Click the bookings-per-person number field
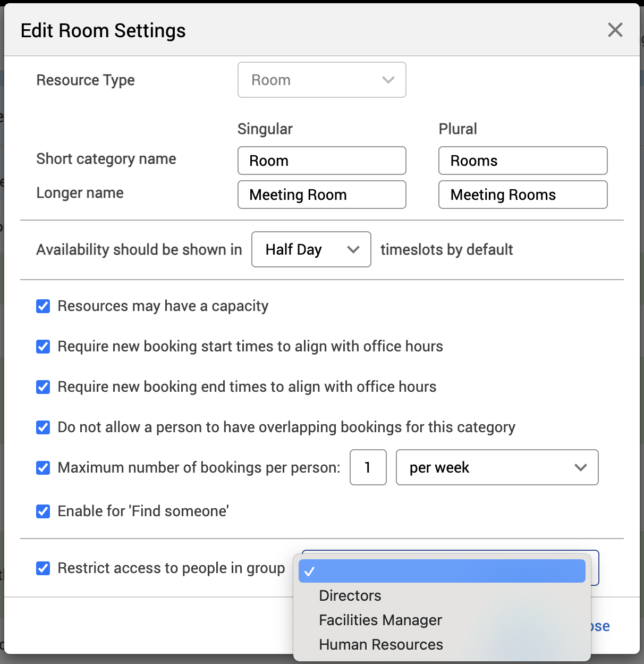Image resolution: width=644 pixels, height=664 pixels. click(x=368, y=467)
